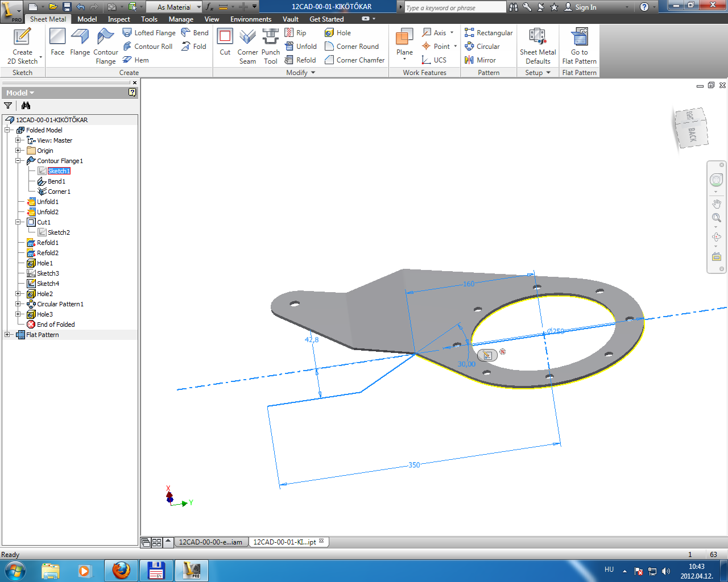The width and height of the screenshot is (728, 582).
Task: Go to Flat Pattern
Action: [579, 46]
